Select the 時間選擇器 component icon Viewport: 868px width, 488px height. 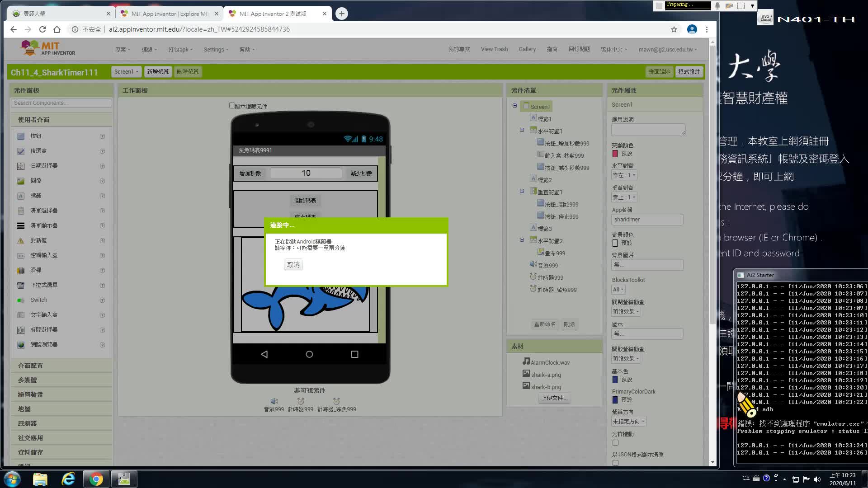click(21, 330)
